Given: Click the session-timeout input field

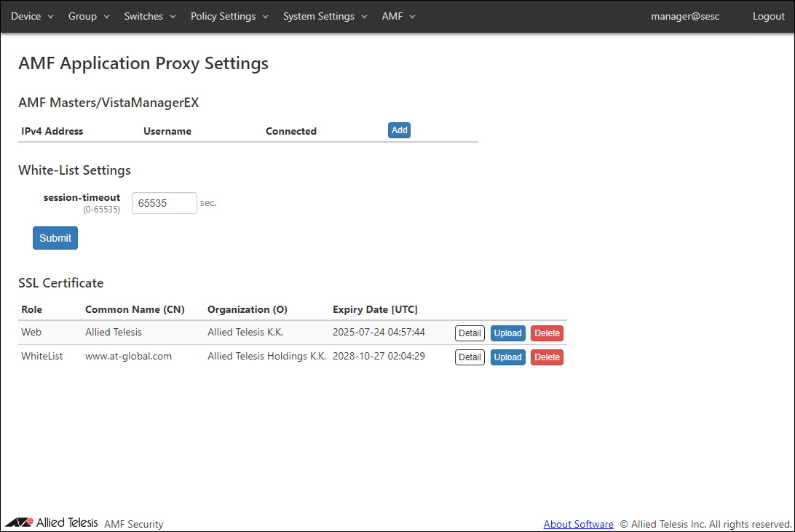Looking at the screenshot, I should [164, 203].
